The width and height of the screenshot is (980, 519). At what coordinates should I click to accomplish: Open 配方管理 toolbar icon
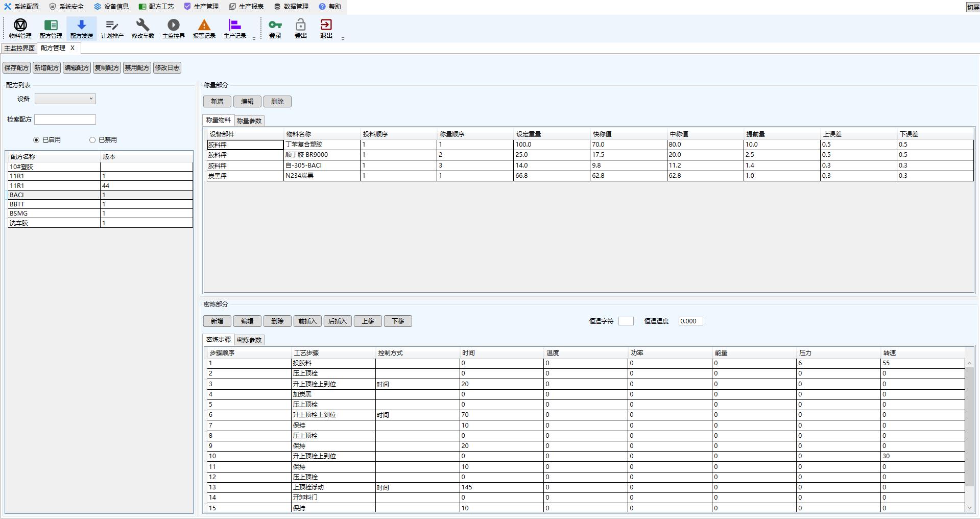(x=51, y=29)
